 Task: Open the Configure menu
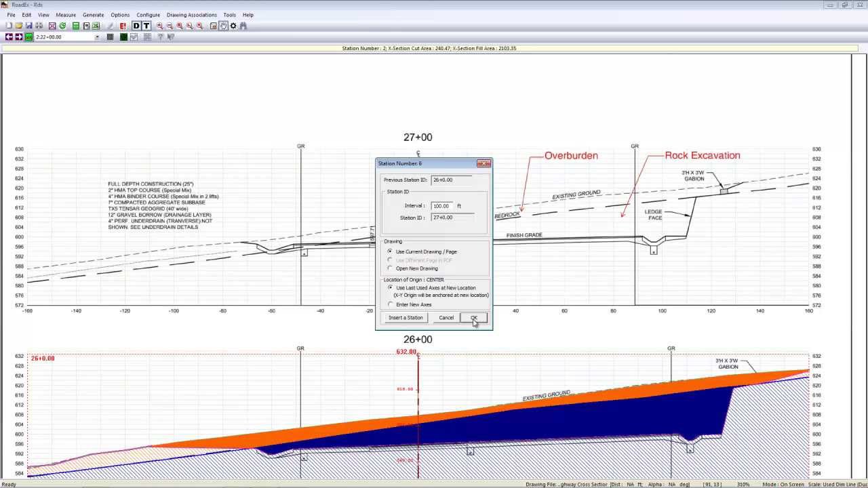148,15
